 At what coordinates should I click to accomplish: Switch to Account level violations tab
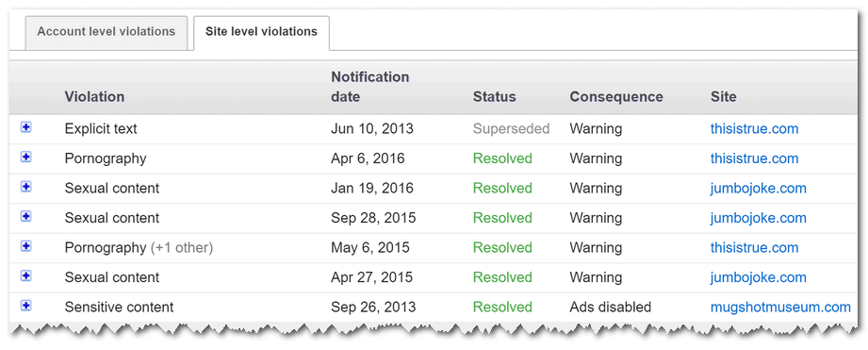106,31
